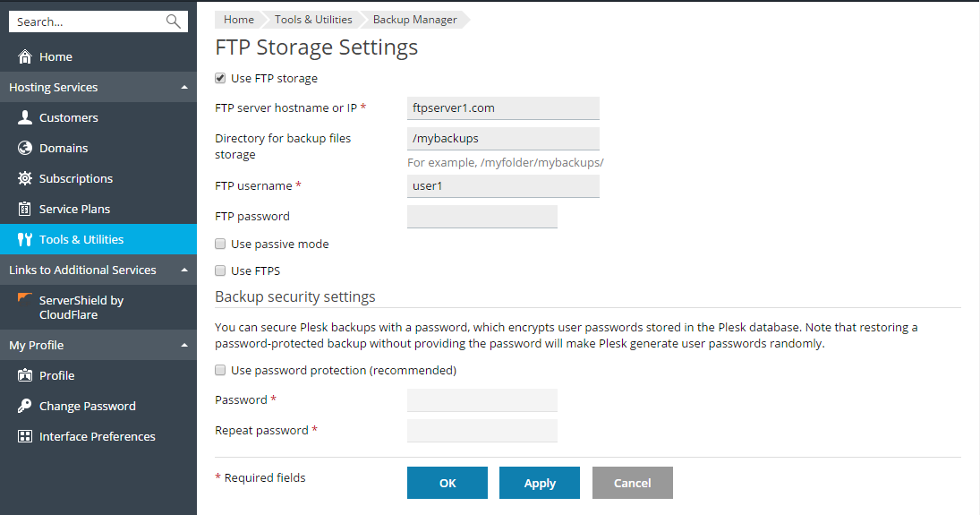Click the Subscriptions gear icon
980x515 pixels.
pyautogui.click(x=25, y=178)
